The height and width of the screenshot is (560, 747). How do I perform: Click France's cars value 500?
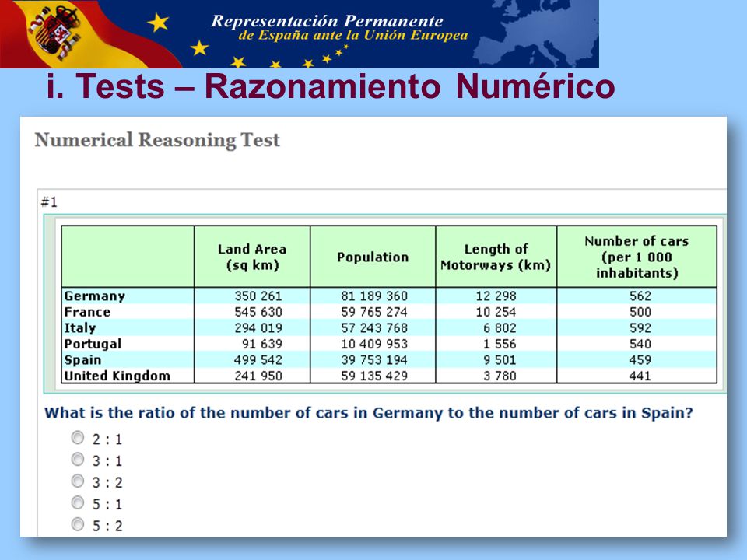[x=640, y=312]
